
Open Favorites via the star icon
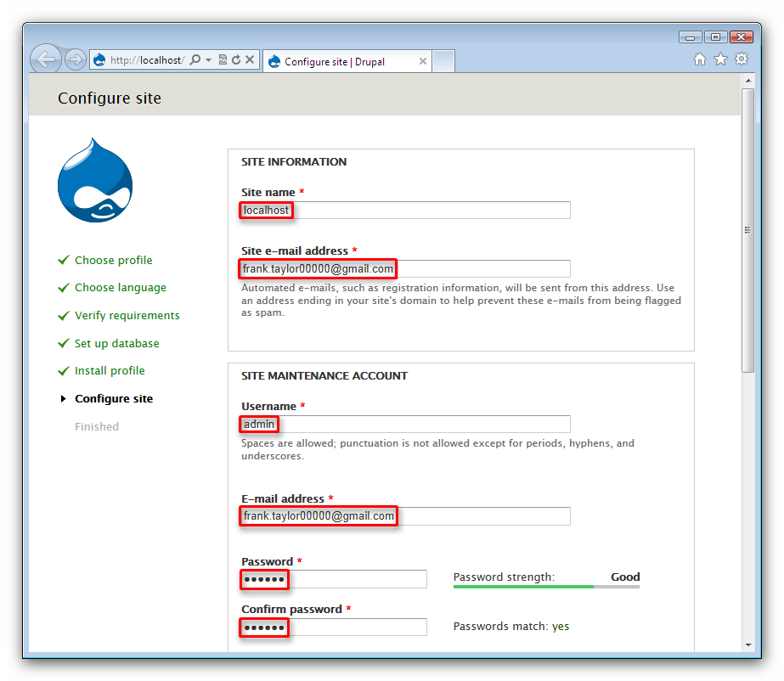tap(720, 59)
